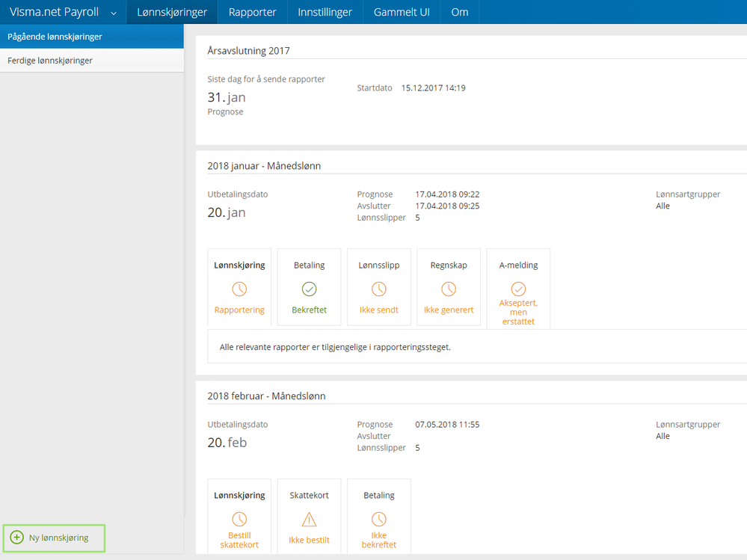Click the Prognose time '07.05.2018 11:55'

[447, 424]
